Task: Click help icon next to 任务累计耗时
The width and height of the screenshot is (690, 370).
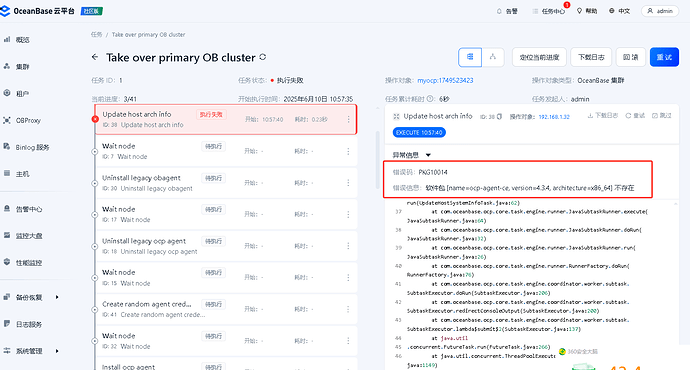Action: click(430, 99)
